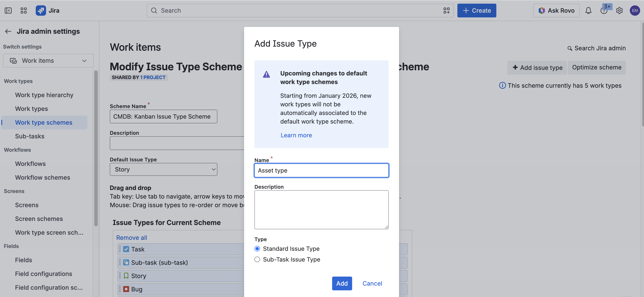Open the Default Issue Type Story dropdown
The width and height of the screenshot is (644, 297).
(x=164, y=170)
